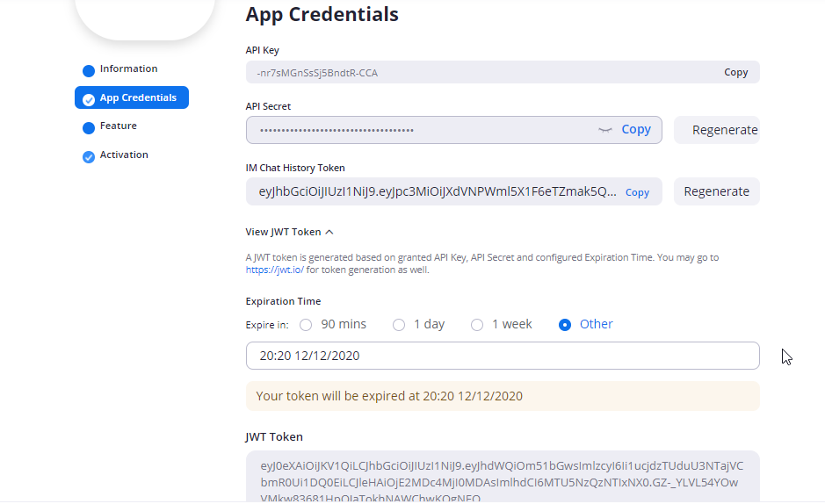Screen dimensions: 825x504
Task: Click the App Credentials checkmark icon
Action: (89, 99)
